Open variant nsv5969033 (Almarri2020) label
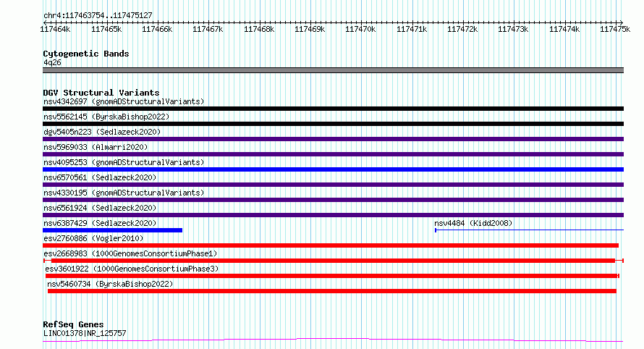Screen dimensions: 644x349 [96, 147]
